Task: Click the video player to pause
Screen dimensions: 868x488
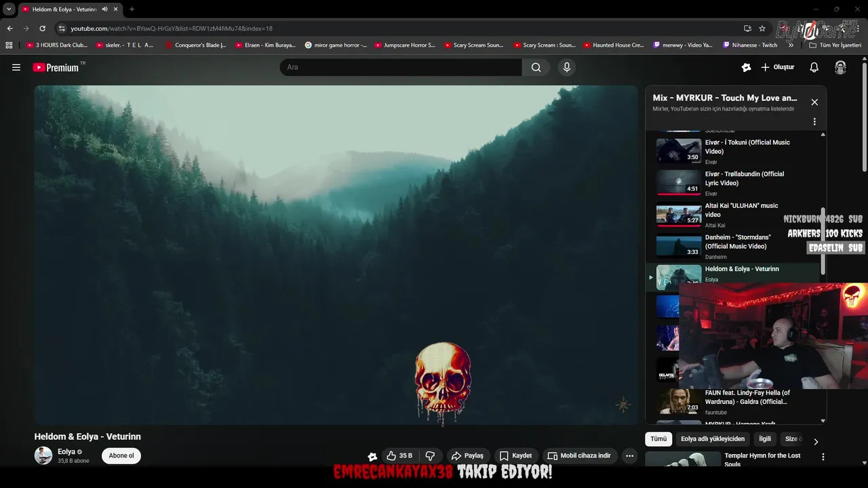Action: pyautogui.click(x=336, y=255)
